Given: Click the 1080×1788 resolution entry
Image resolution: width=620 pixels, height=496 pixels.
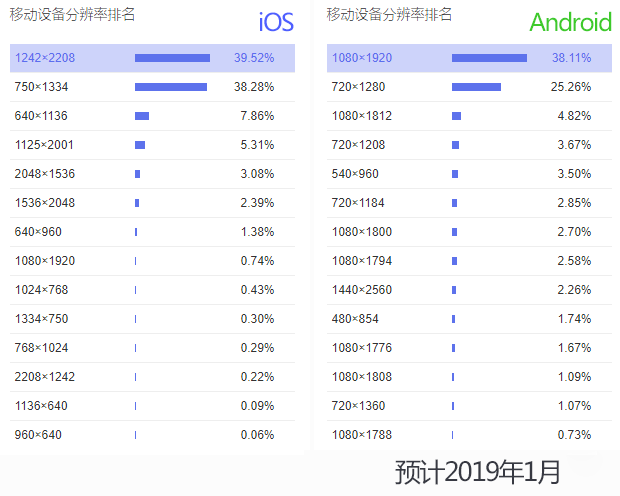Looking at the screenshot, I should (364, 435).
